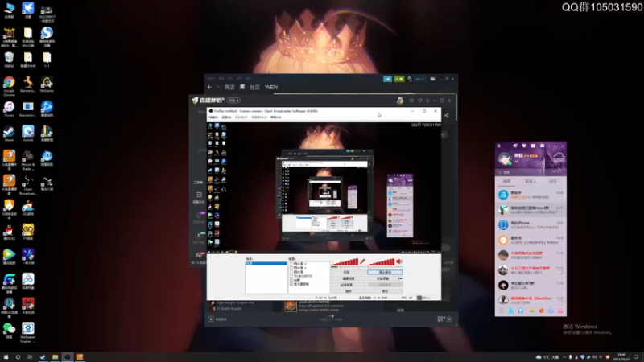Open Steam 社区 tab
644x362 pixels.
point(255,87)
